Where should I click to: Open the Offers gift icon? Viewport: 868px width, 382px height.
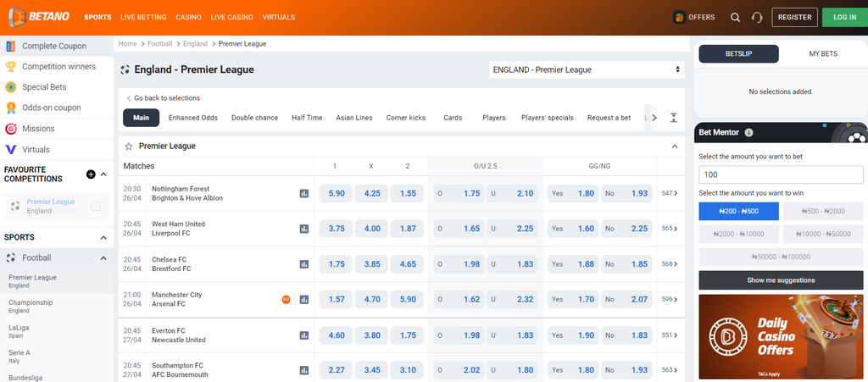[679, 17]
